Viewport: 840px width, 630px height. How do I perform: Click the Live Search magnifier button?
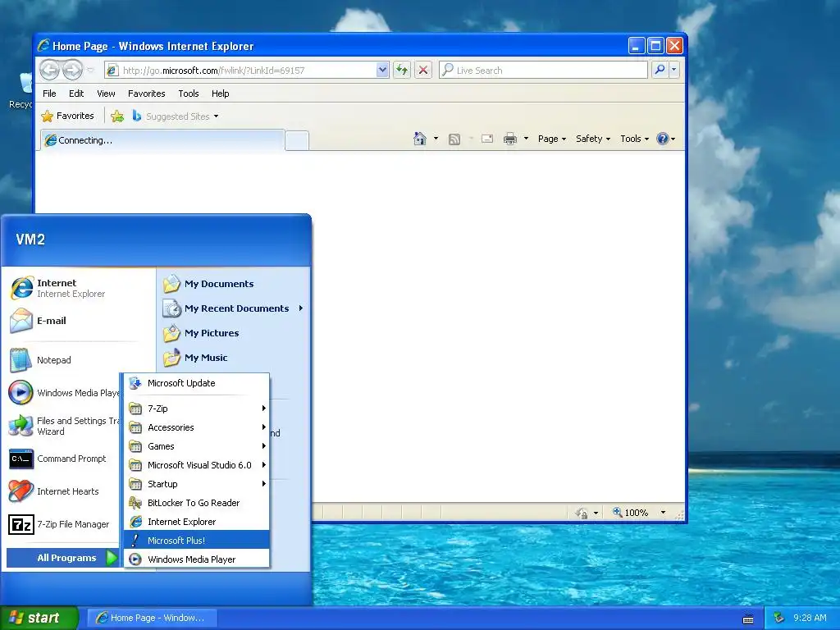point(660,70)
